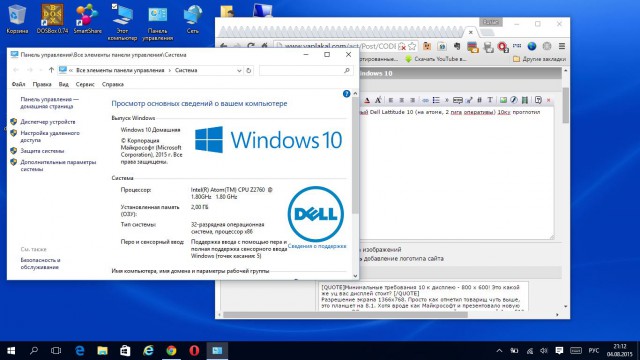Insert a hyperlink in the post editor
This screenshot has height=360, width=640.
coord(425,100)
